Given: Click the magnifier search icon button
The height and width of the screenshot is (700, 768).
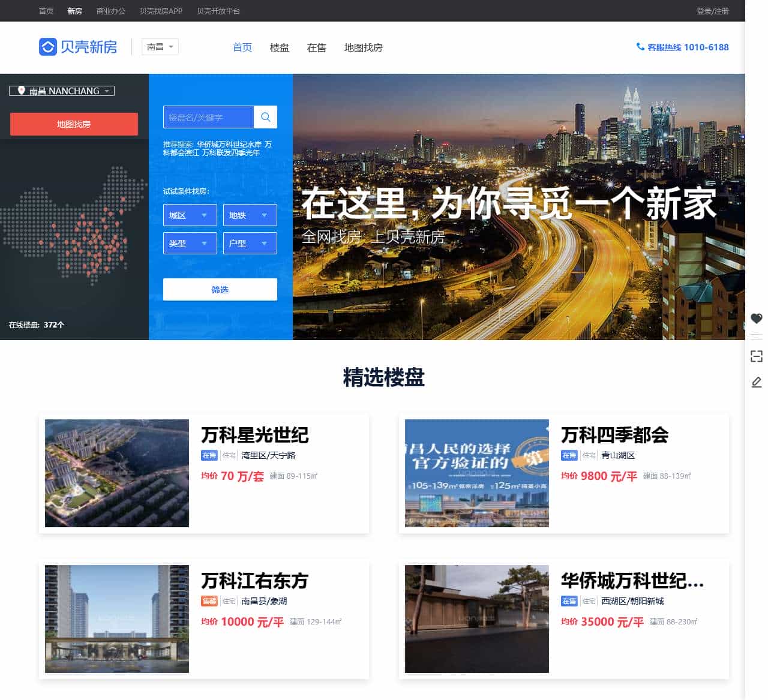Looking at the screenshot, I should (x=265, y=117).
